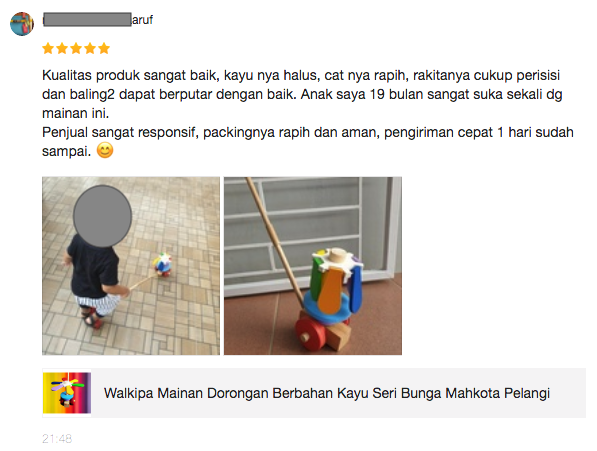Select the fifth rating star
The width and height of the screenshot is (597, 451).
pyautogui.click(x=104, y=48)
